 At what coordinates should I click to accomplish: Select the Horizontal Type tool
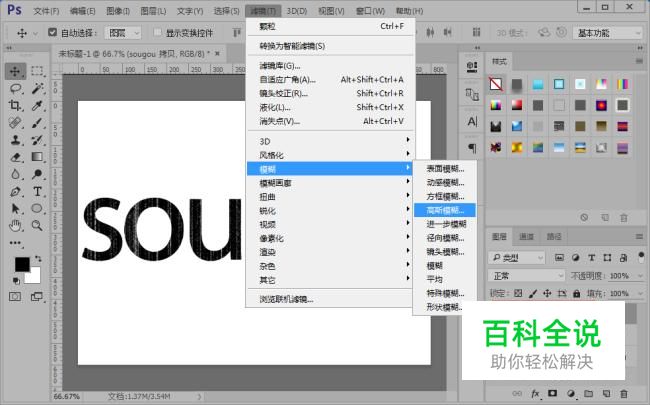pyautogui.click(x=37, y=192)
